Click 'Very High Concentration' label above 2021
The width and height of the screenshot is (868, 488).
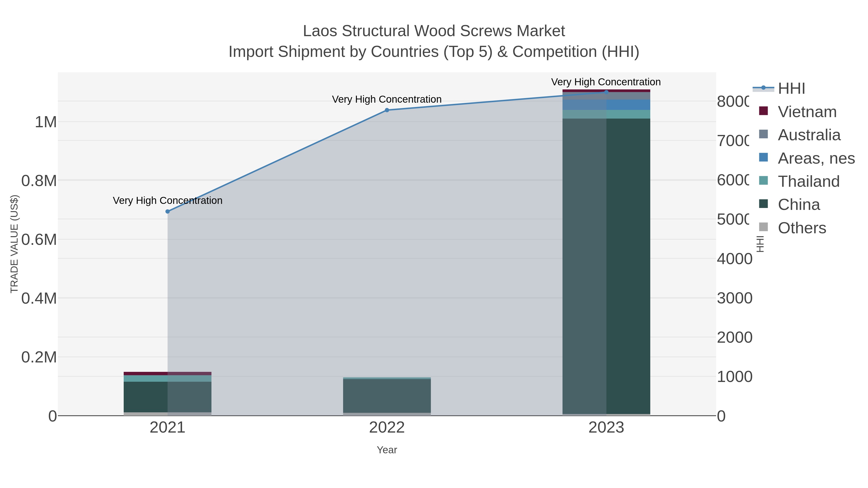(168, 201)
